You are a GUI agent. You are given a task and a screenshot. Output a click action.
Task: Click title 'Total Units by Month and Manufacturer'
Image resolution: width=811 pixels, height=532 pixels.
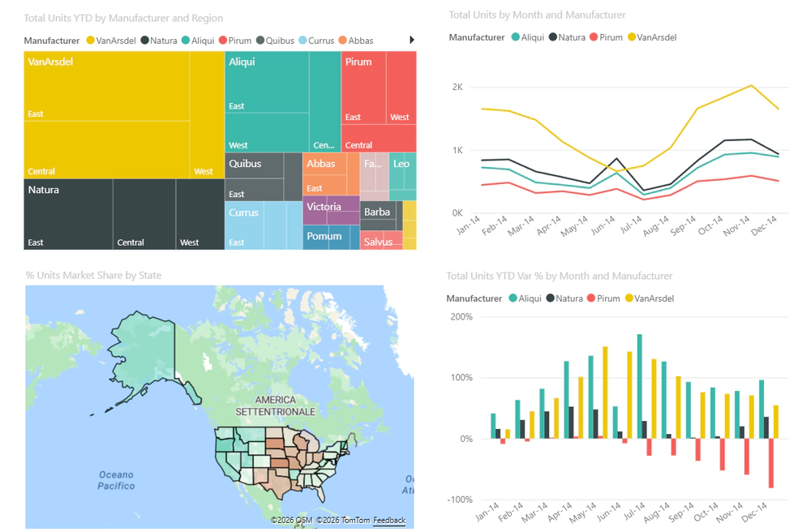point(538,15)
